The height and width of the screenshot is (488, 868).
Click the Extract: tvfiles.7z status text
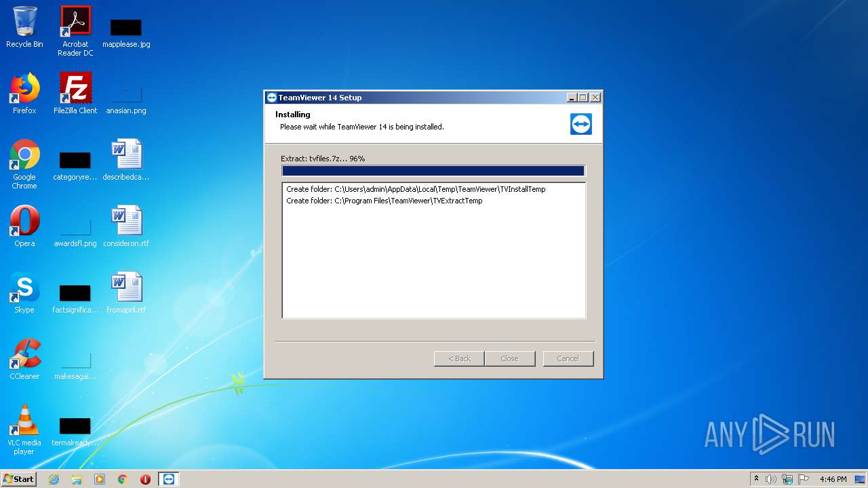[x=323, y=159]
